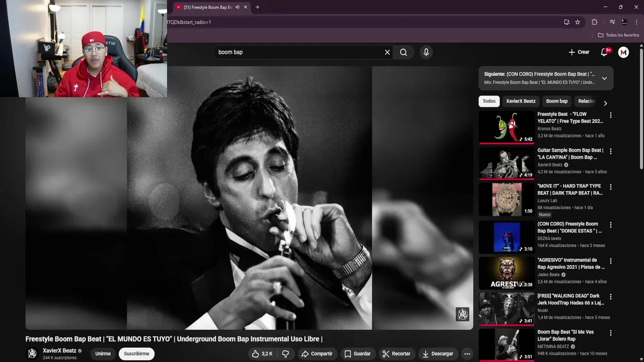Screen dimensions: 644x362
Task: Install app icon in address bar
Action: point(567,22)
